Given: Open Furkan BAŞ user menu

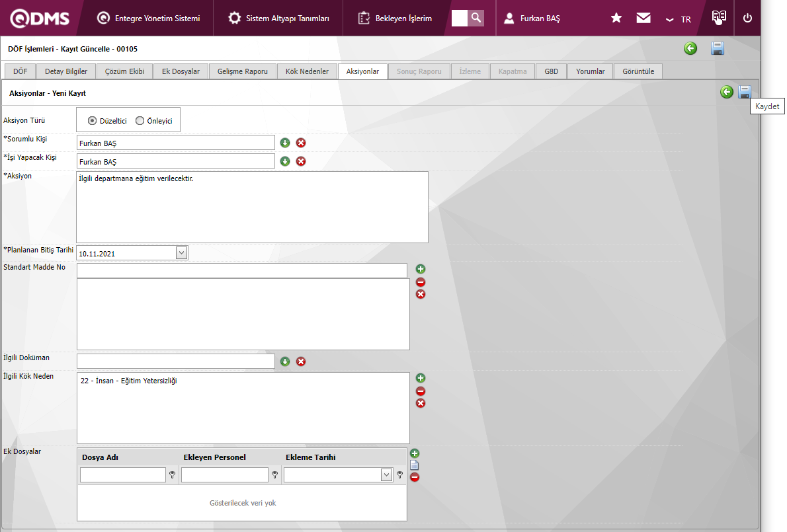Looking at the screenshot, I should [x=532, y=18].
